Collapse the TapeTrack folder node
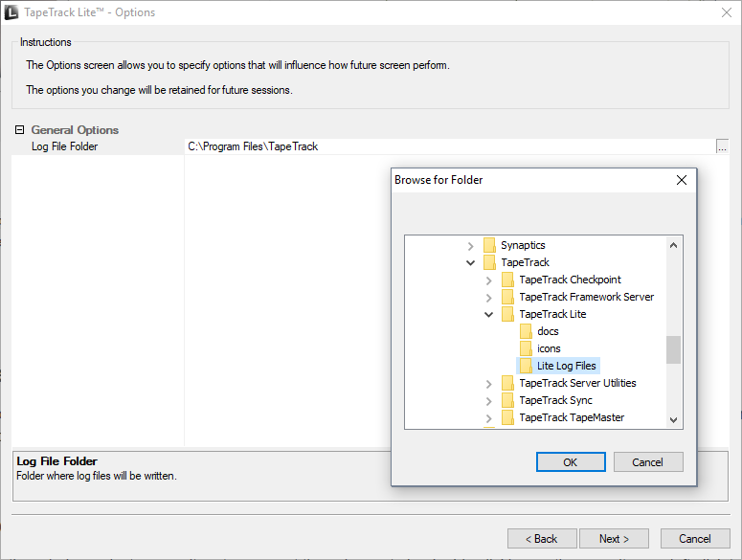Image resolution: width=742 pixels, height=560 pixels. coord(470,263)
